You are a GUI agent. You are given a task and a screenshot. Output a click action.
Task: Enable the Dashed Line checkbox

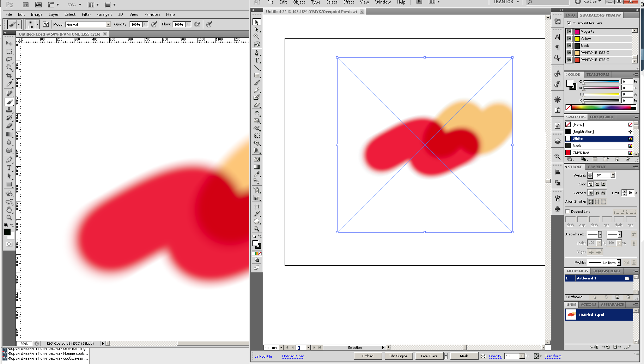[x=567, y=211]
